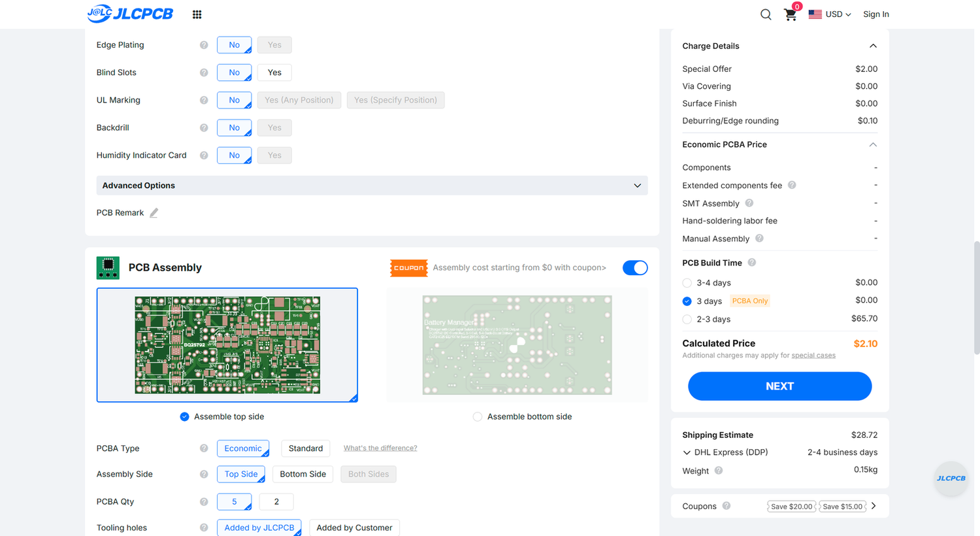Show help for UL Marking
The width and height of the screenshot is (980, 536).
click(204, 100)
